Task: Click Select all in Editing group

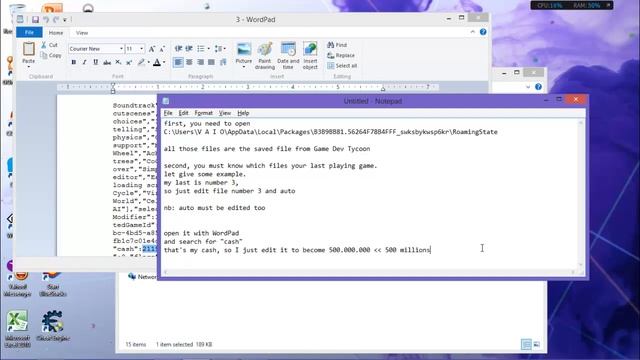Action: [x=342, y=66]
